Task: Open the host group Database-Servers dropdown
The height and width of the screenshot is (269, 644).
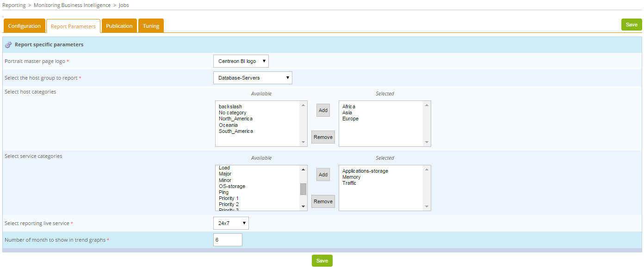Action: [x=253, y=78]
